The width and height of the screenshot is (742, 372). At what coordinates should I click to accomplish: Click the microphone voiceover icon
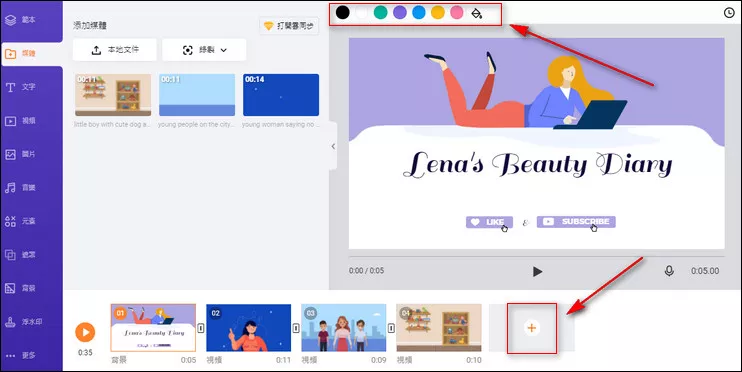point(669,271)
